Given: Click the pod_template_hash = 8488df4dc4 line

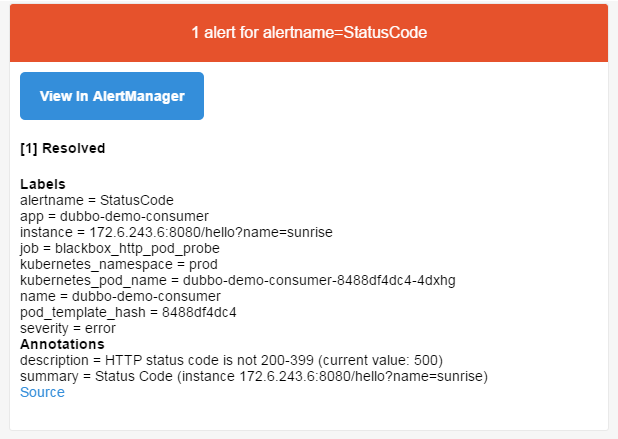Looking at the screenshot, I should coord(128,312).
